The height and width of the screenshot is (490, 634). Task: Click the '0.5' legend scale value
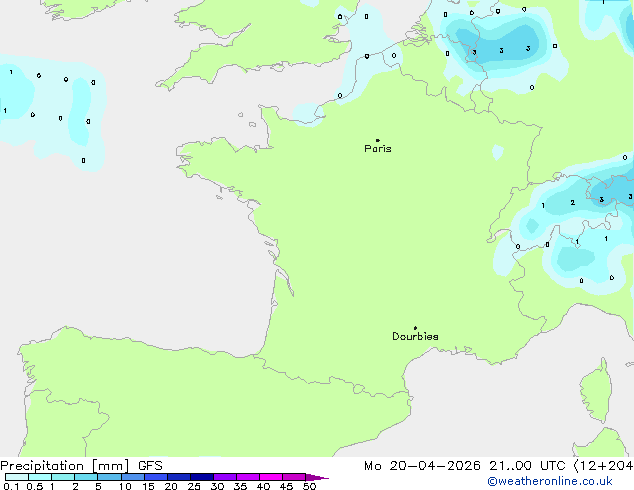pyautogui.click(x=35, y=486)
